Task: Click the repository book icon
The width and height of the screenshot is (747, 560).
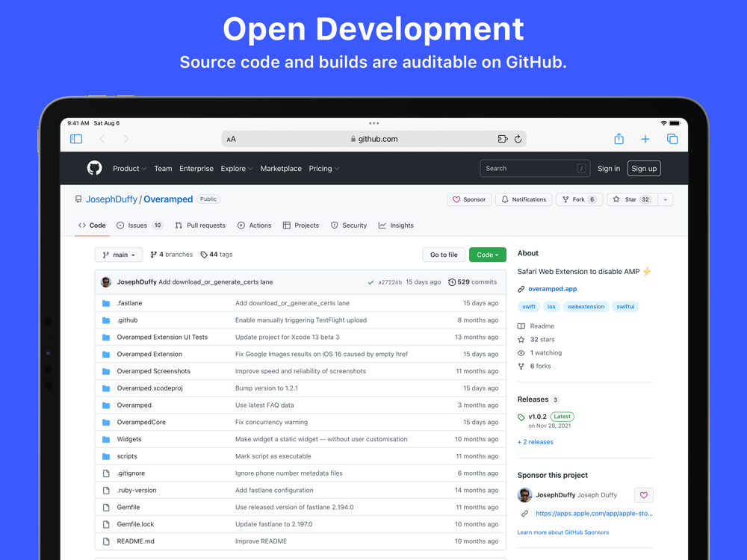Action: [x=78, y=199]
